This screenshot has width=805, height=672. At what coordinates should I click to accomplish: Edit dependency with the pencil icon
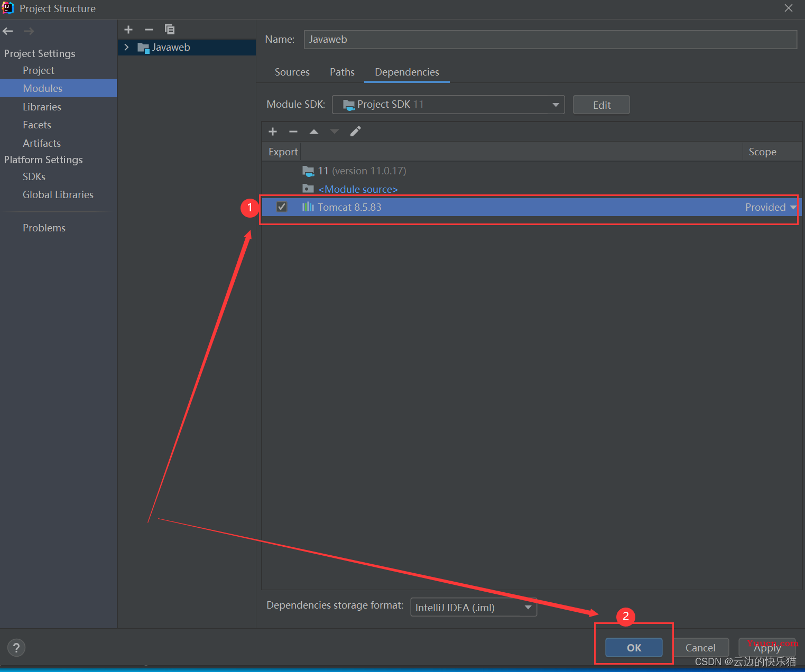point(356,131)
